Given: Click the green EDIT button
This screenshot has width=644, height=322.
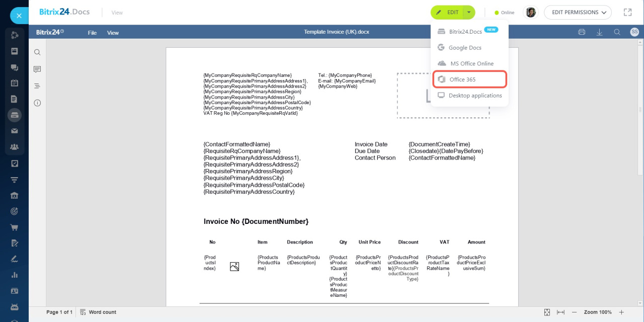Looking at the screenshot, I should [447, 13].
